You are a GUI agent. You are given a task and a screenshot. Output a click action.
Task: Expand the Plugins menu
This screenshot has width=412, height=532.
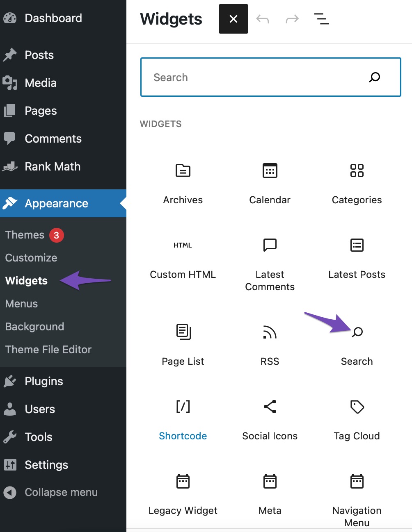click(43, 381)
